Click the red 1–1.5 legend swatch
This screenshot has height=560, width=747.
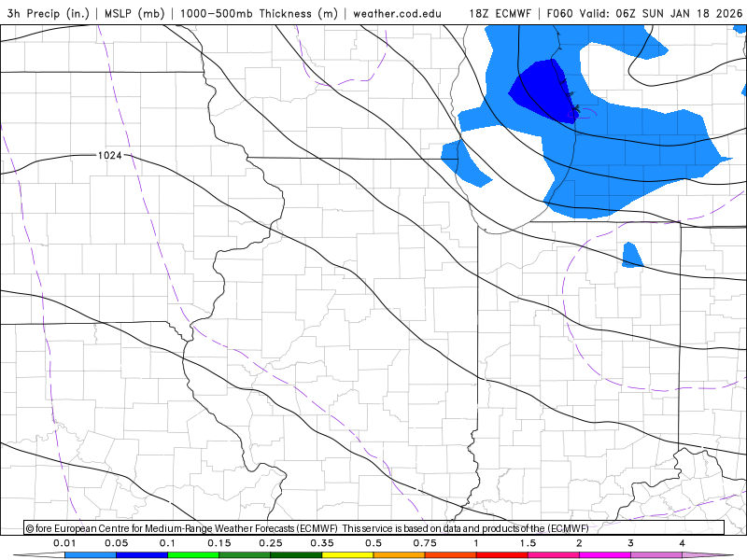[502, 555]
